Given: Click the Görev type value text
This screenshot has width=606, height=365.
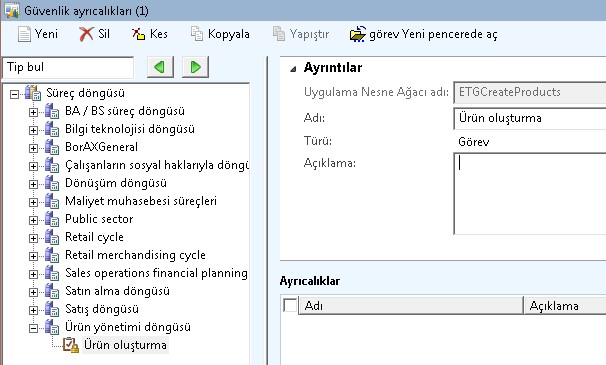Looking at the screenshot, I should click(x=474, y=142).
